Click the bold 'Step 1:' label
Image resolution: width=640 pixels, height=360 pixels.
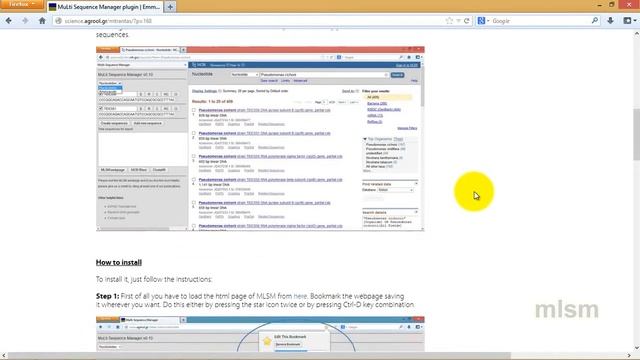pyautogui.click(x=107, y=296)
